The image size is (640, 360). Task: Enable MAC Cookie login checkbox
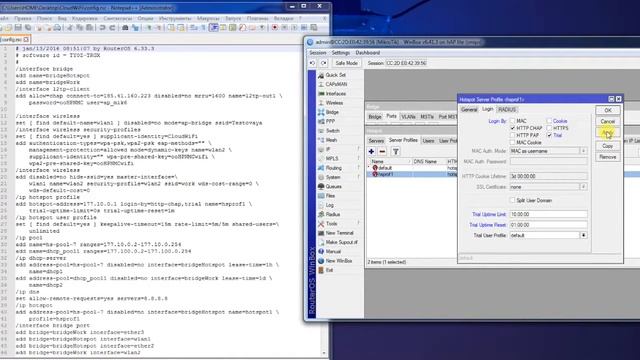point(512,142)
